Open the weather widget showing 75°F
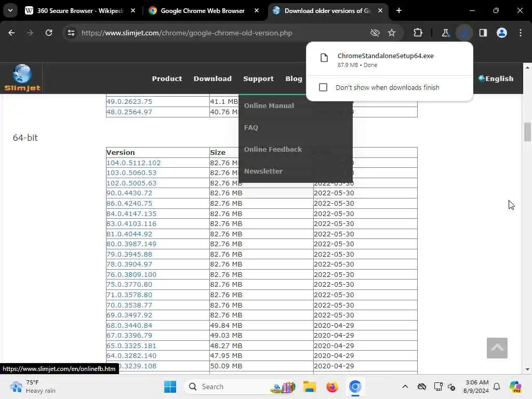 click(33, 387)
